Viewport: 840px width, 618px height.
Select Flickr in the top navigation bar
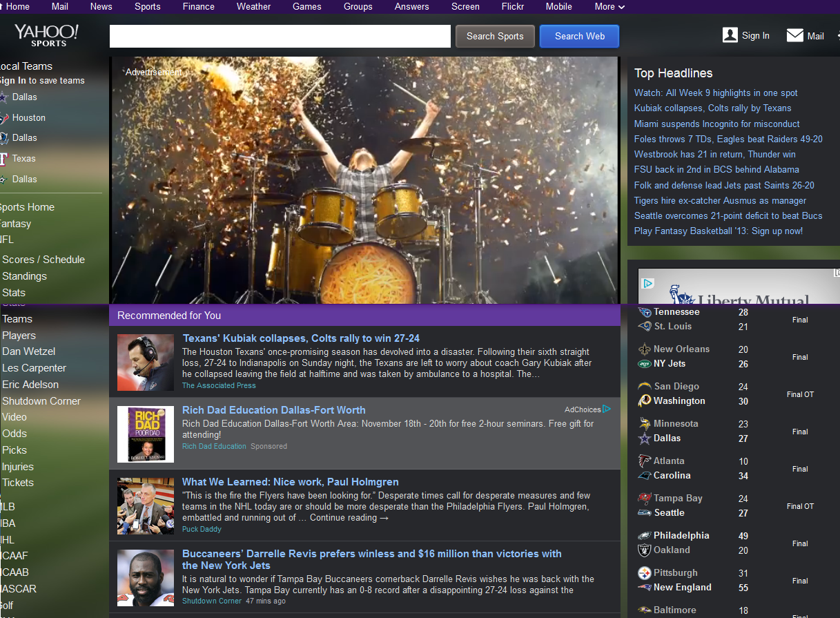(513, 6)
